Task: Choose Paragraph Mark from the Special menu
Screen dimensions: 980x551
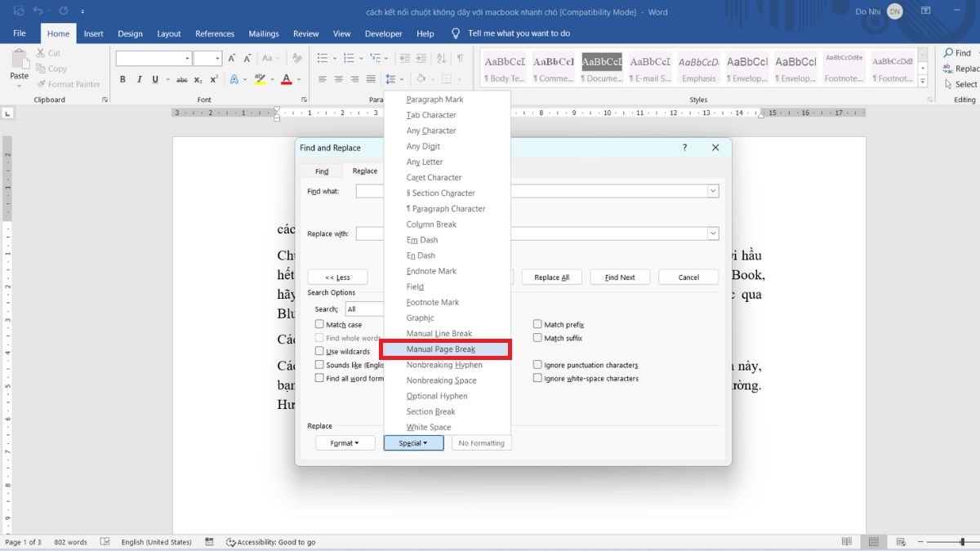Action: (x=445, y=100)
